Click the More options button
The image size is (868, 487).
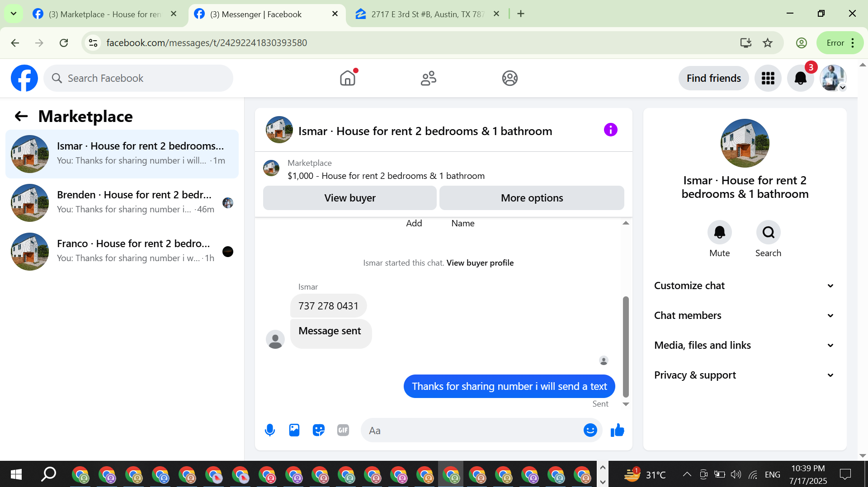tap(532, 198)
